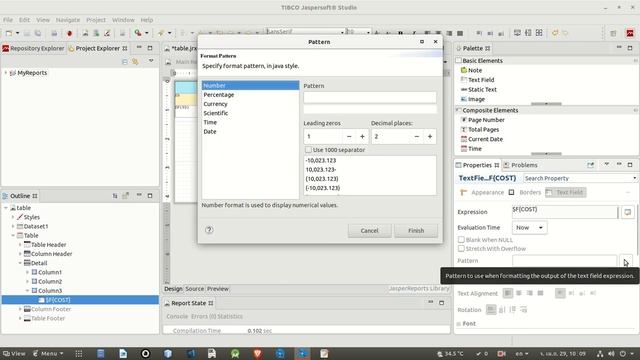Pick Image element from Palette

click(473, 99)
